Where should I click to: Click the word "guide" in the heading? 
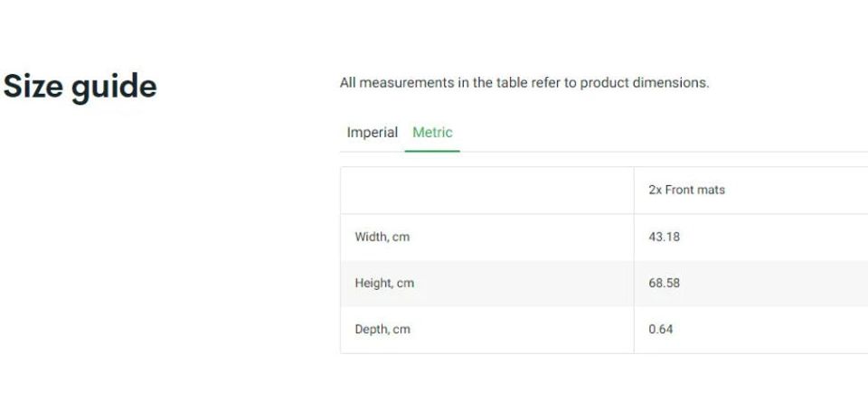point(118,88)
